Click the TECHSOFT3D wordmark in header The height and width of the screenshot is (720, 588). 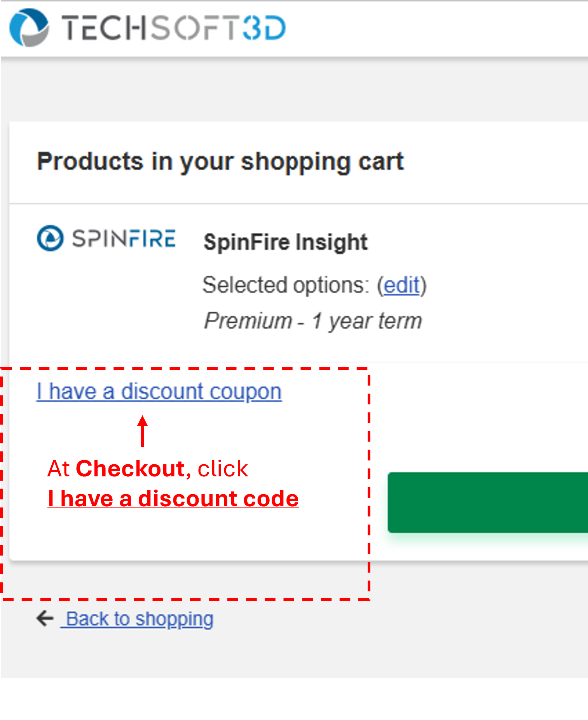pos(174,28)
